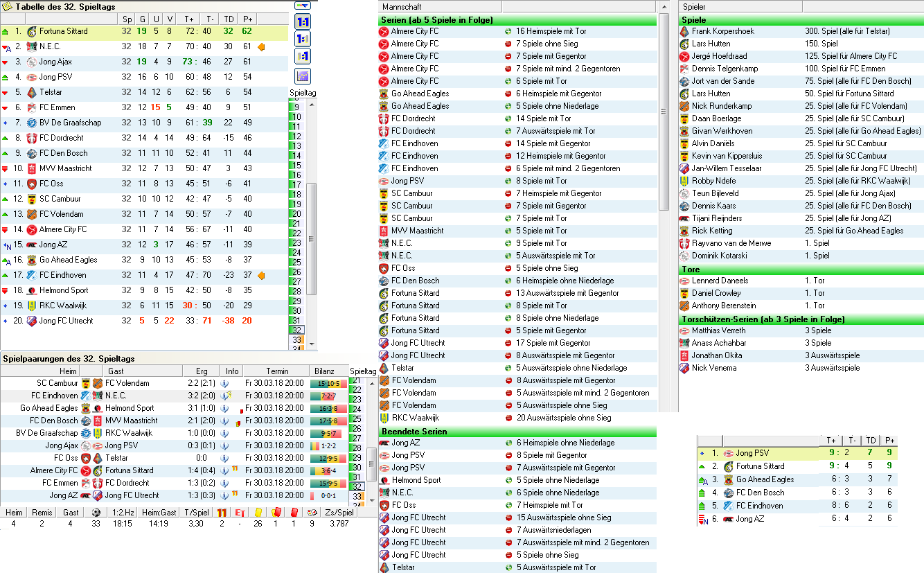Click the soccer ball goals header icon

tap(96, 513)
